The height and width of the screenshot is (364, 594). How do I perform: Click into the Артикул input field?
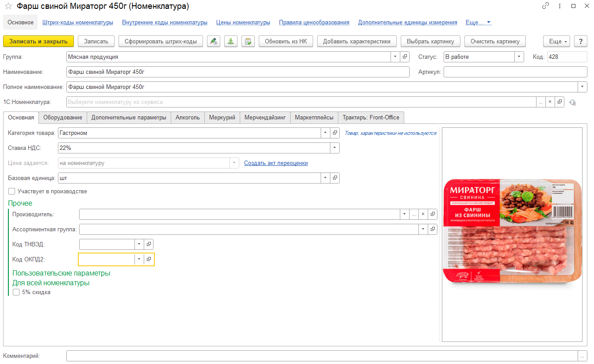pos(515,72)
